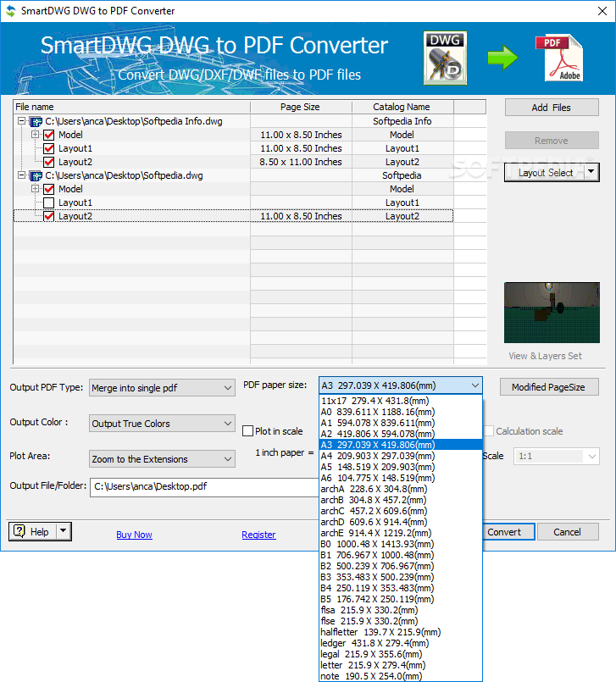Select 11x17 279.4 X 431.8 paper size
Viewport: 616px width, 682px height.
coord(401,401)
